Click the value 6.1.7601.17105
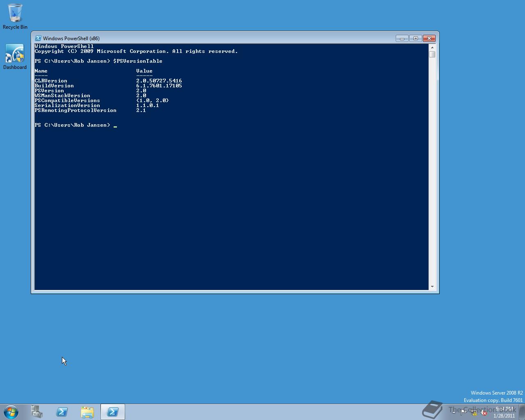525x420 pixels. pyautogui.click(x=159, y=86)
